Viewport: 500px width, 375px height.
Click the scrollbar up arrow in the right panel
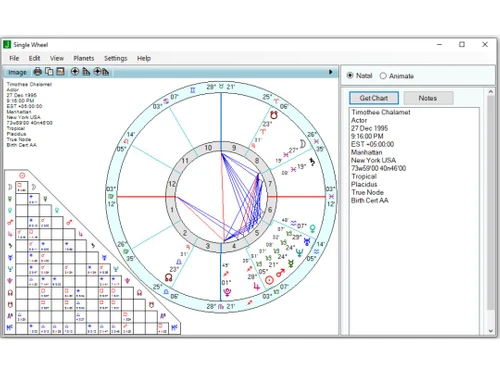point(491,92)
